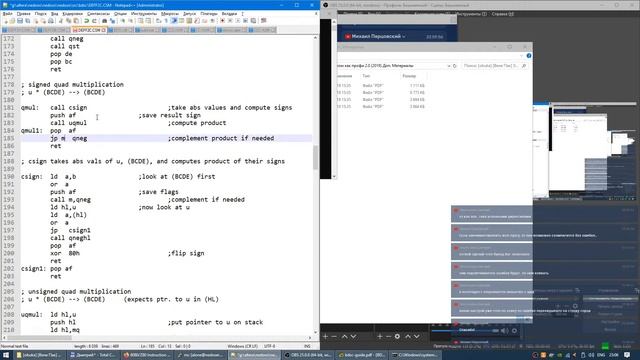Click the OBS source properties gear icon
The height and width of the screenshot is (360, 640).
pos(397,336)
